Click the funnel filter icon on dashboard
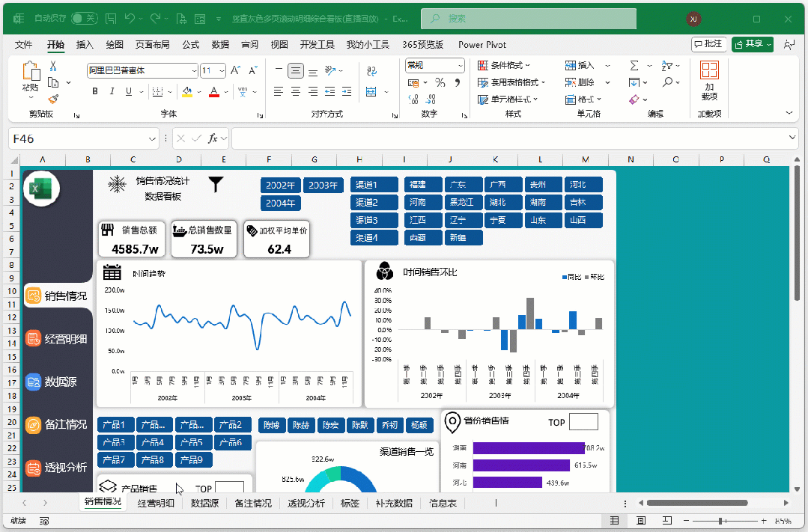 [x=216, y=184]
